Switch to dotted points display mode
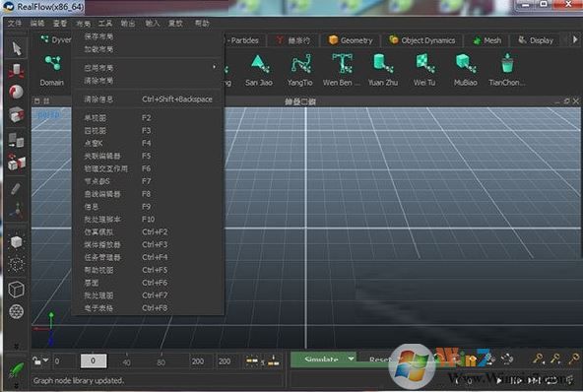This screenshot has width=583, height=392. 17,264
